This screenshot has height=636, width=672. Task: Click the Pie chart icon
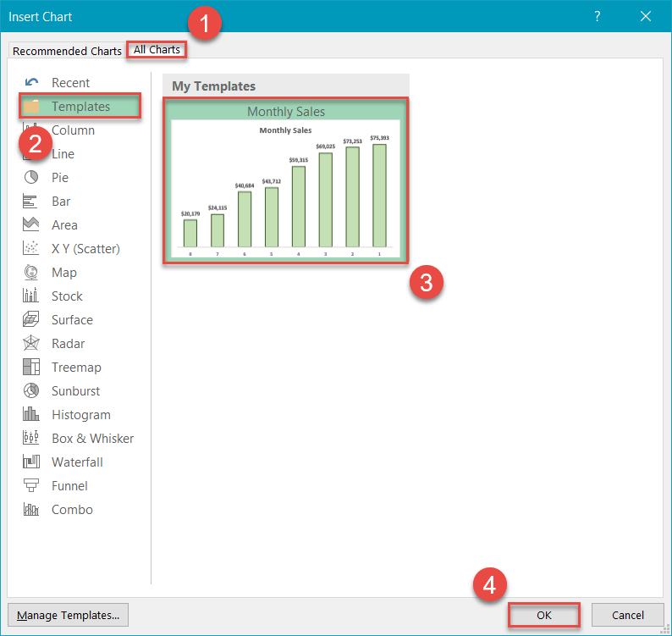(x=30, y=177)
